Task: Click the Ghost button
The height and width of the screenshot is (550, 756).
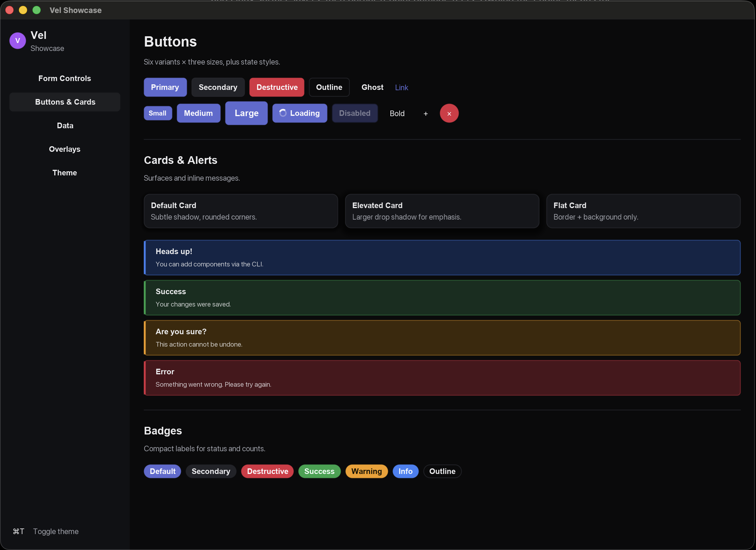Action: 372,87
